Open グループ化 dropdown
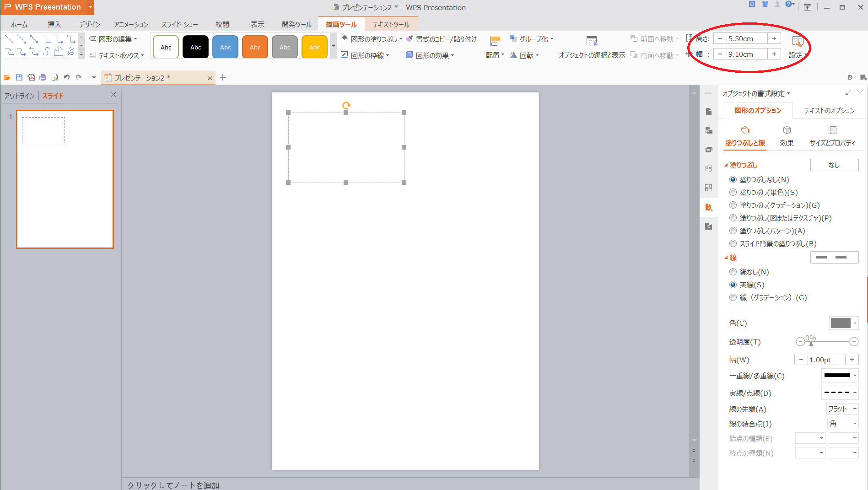The height and width of the screenshot is (490, 868). pos(532,39)
